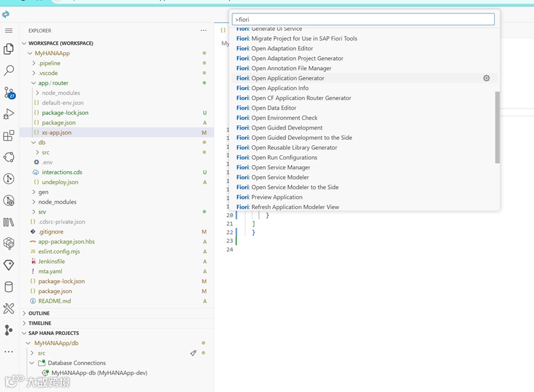
Task: Collapse the app/router folder
Action: [x=33, y=83]
